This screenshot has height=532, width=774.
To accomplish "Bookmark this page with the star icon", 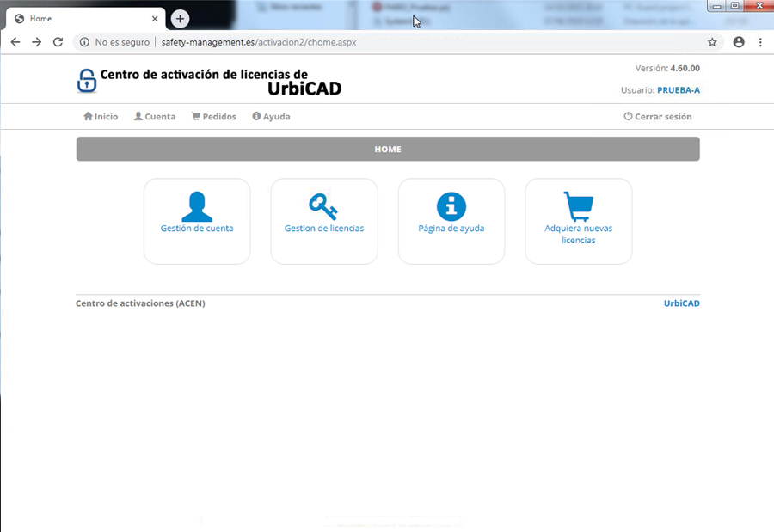I will tap(712, 42).
